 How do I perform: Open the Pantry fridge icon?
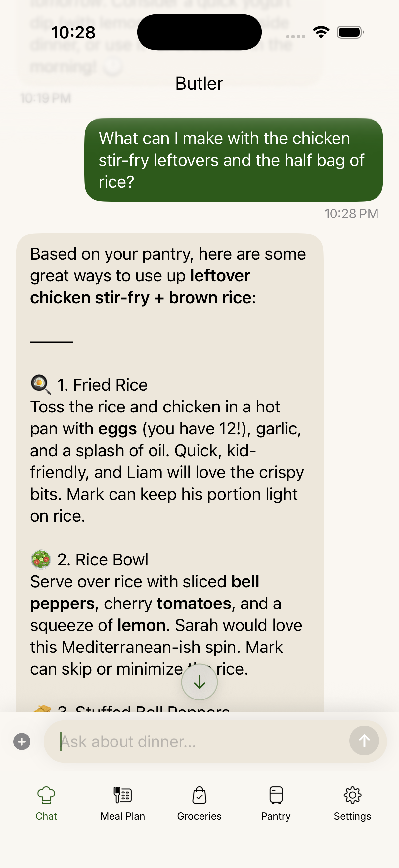[x=276, y=795]
